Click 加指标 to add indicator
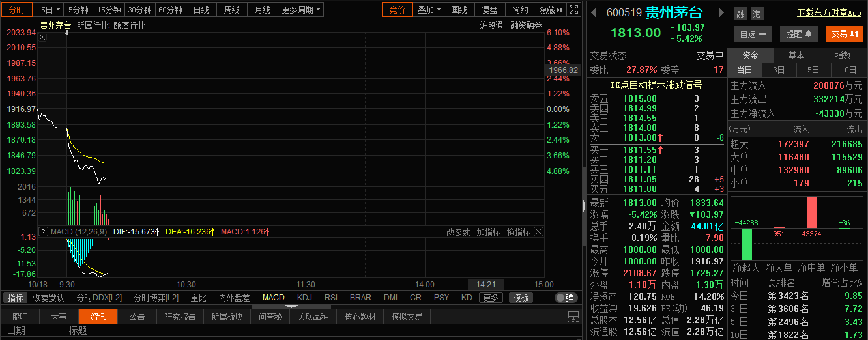Screen dimensions: 868x340 pyautogui.click(x=488, y=232)
